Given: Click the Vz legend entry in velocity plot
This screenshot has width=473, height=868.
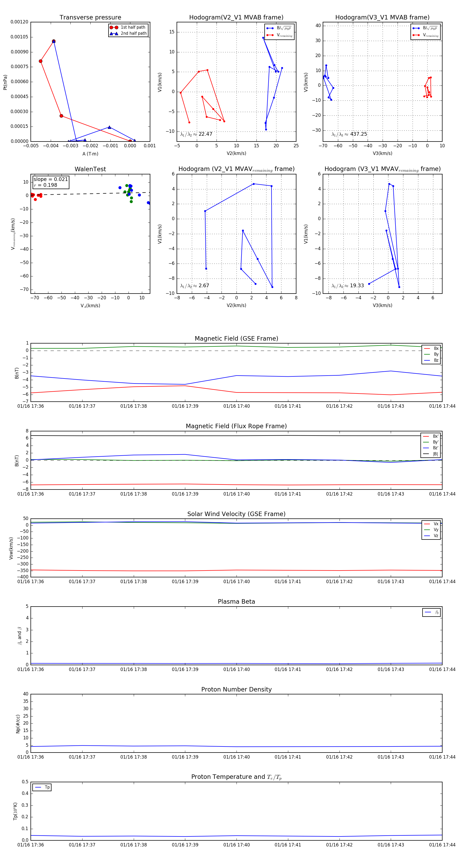Looking at the screenshot, I should (x=431, y=536).
